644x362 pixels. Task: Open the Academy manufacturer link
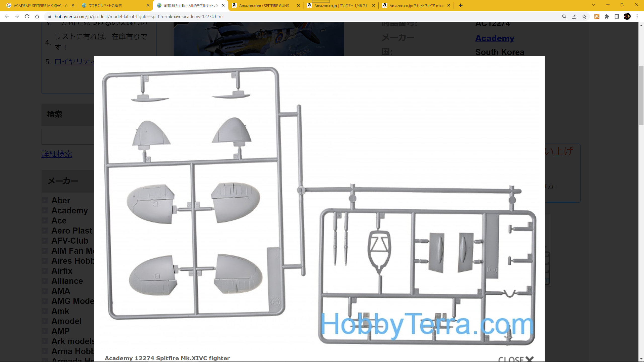click(x=495, y=38)
